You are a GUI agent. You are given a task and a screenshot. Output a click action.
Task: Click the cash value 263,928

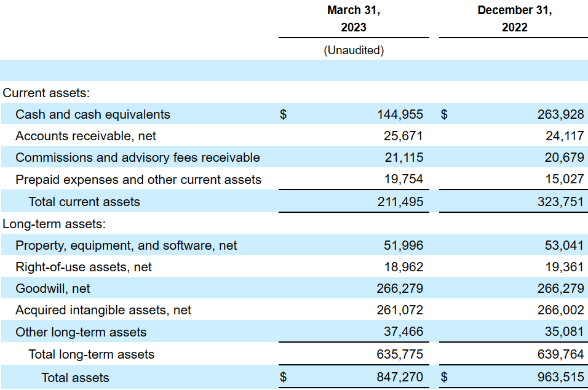[560, 114]
